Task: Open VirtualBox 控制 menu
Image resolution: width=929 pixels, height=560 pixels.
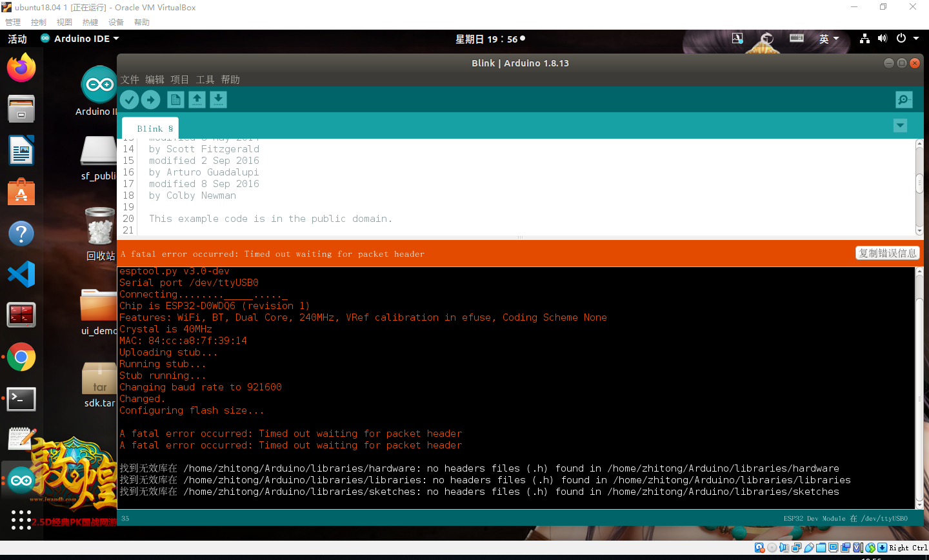Action: 39,22
